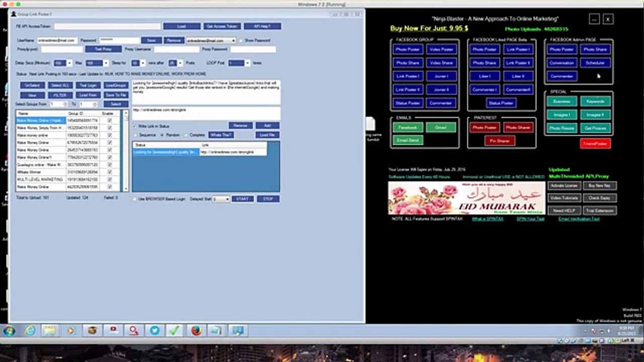Click the Proxy Username field

tap(177, 49)
